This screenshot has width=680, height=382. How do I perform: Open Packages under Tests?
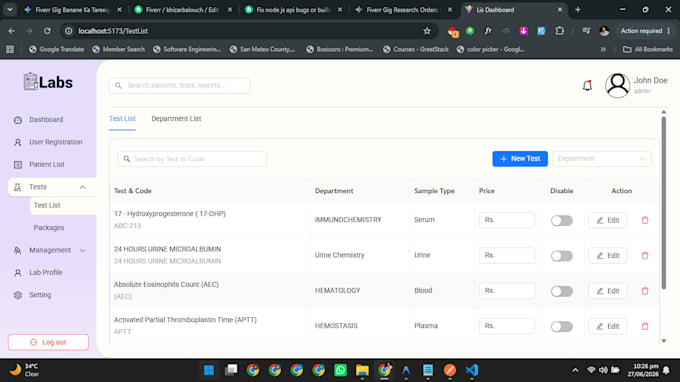click(49, 228)
